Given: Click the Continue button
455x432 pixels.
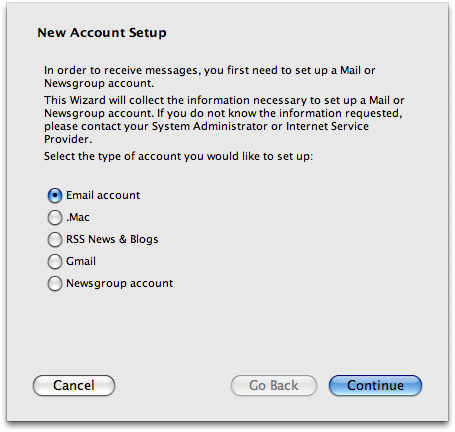Looking at the screenshot, I should coord(375,385).
